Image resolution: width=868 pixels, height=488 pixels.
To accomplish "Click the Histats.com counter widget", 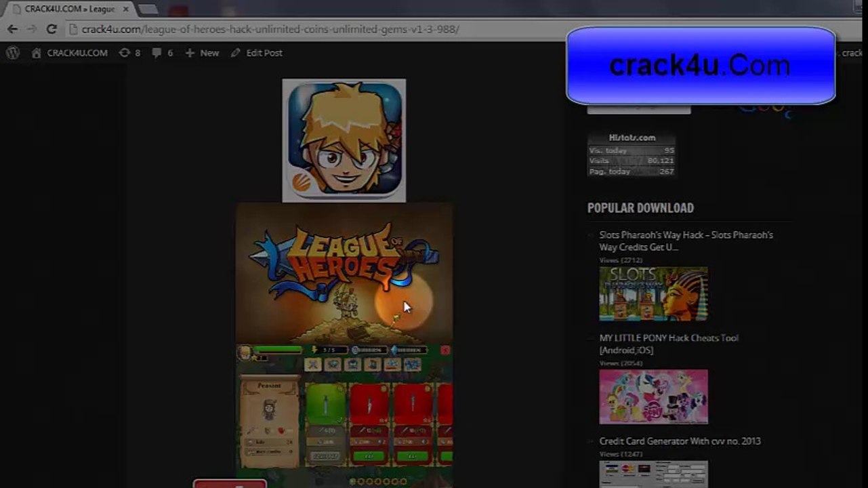I will (632, 155).
